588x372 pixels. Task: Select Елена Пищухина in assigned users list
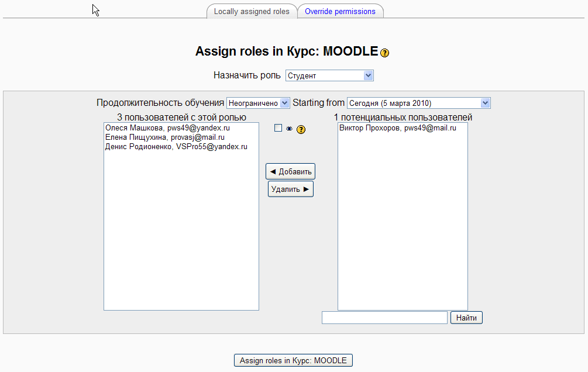181,137
